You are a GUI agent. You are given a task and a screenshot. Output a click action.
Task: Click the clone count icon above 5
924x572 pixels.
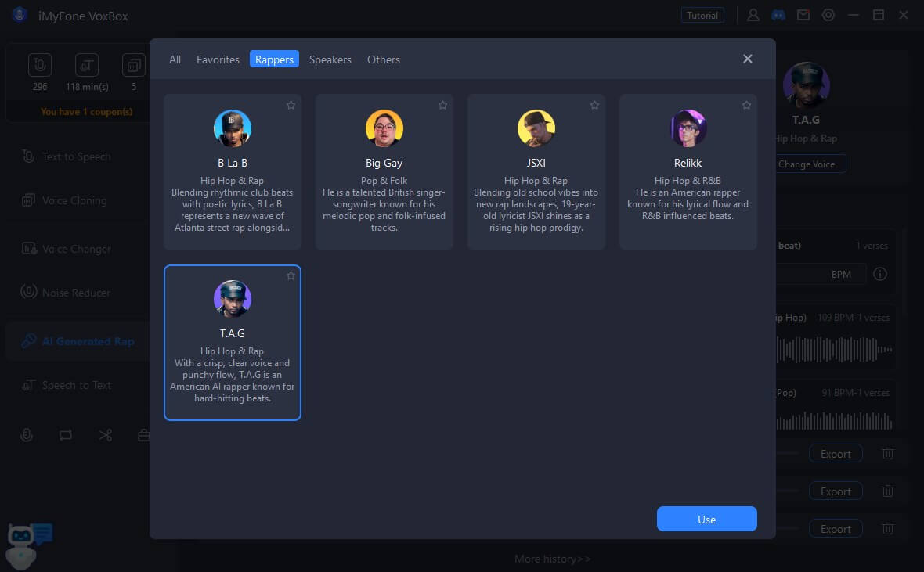(x=134, y=65)
